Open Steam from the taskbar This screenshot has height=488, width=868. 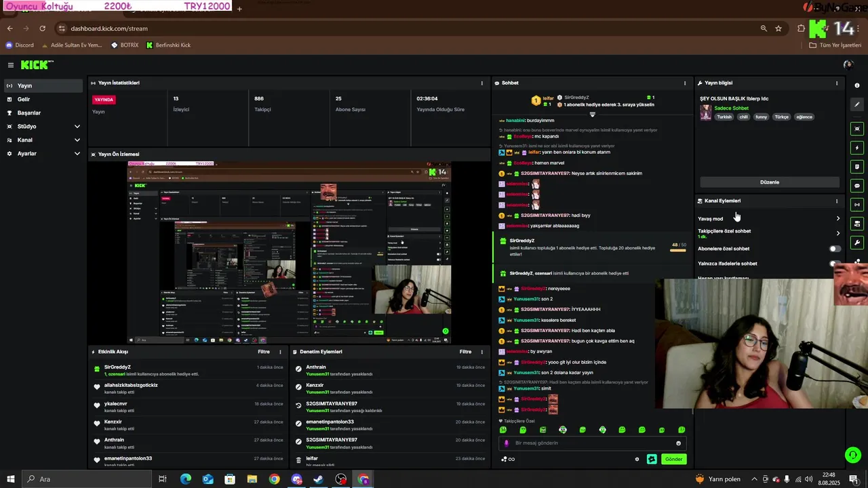pyautogui.click(x=318, y=479)
